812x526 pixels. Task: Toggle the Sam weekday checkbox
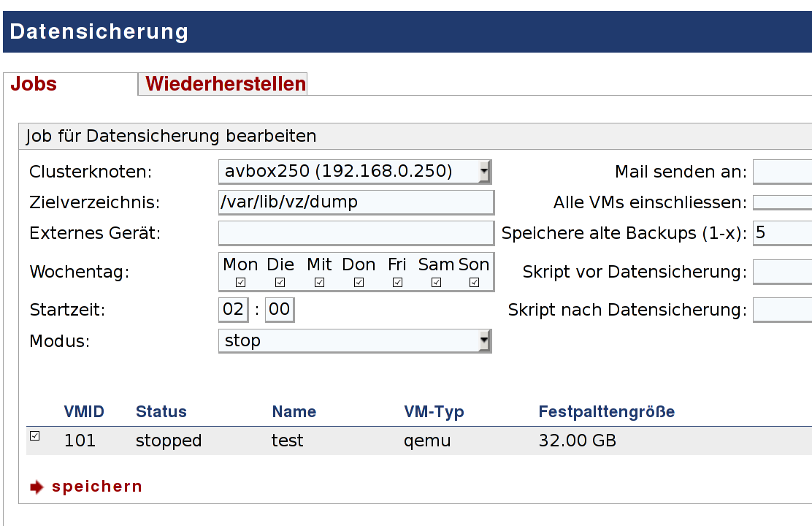click(x=436, y=282)
